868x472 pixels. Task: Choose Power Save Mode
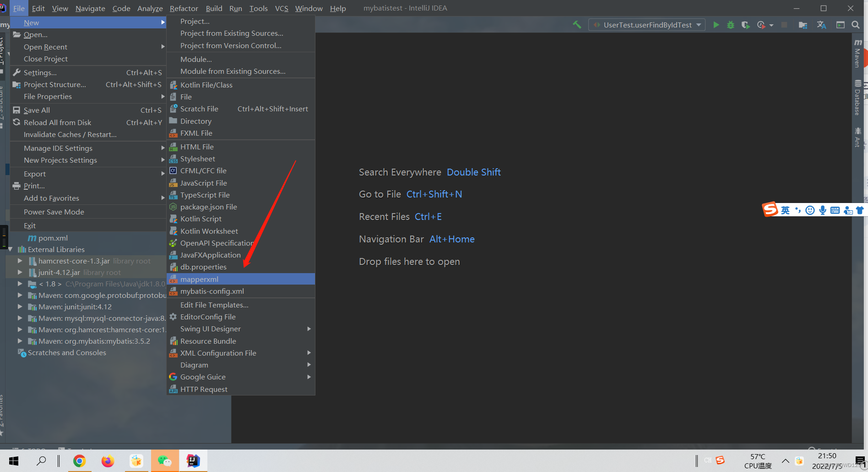pyautogui.click(x=88, y=212)
